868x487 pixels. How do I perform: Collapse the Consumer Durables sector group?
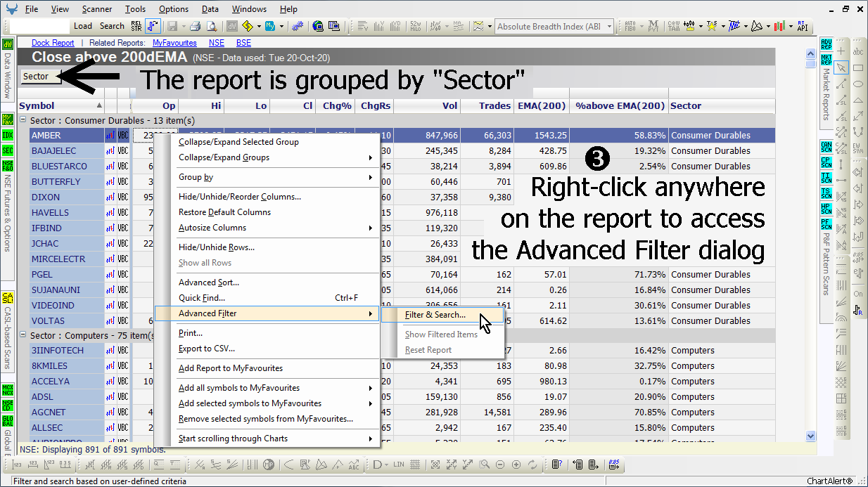click(x=23, y=121)
